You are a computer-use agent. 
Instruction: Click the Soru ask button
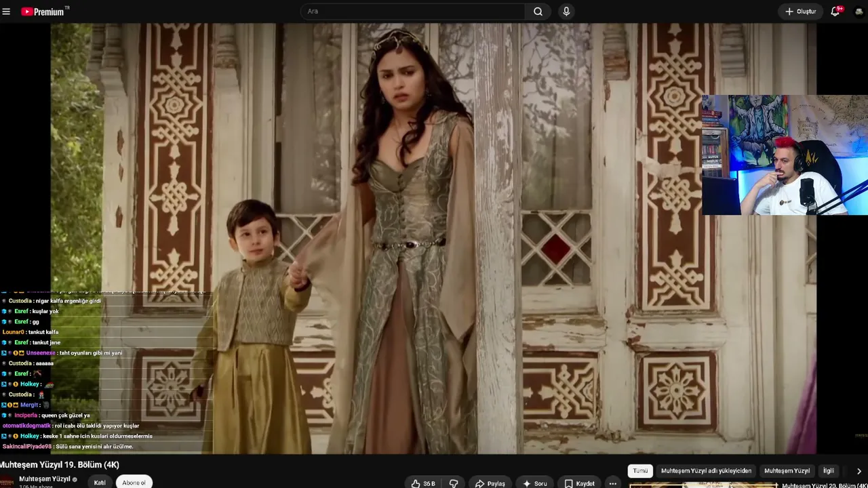point(535,483)
